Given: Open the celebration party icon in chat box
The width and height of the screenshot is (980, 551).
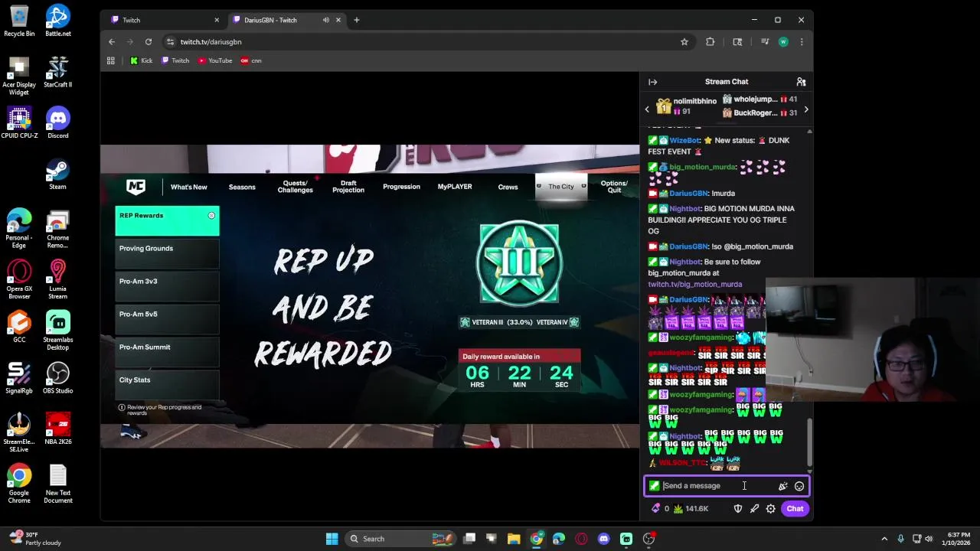Looking at the screenshot, I should [782, 486].
